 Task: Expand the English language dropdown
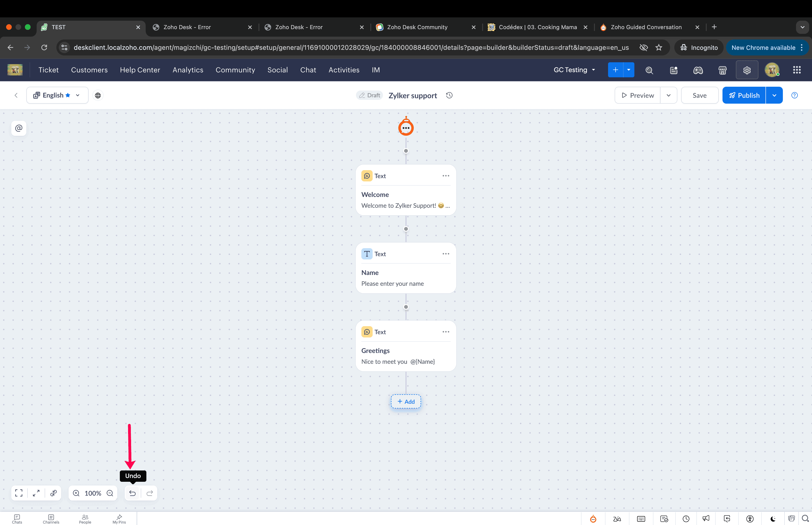tap(57, 95)
